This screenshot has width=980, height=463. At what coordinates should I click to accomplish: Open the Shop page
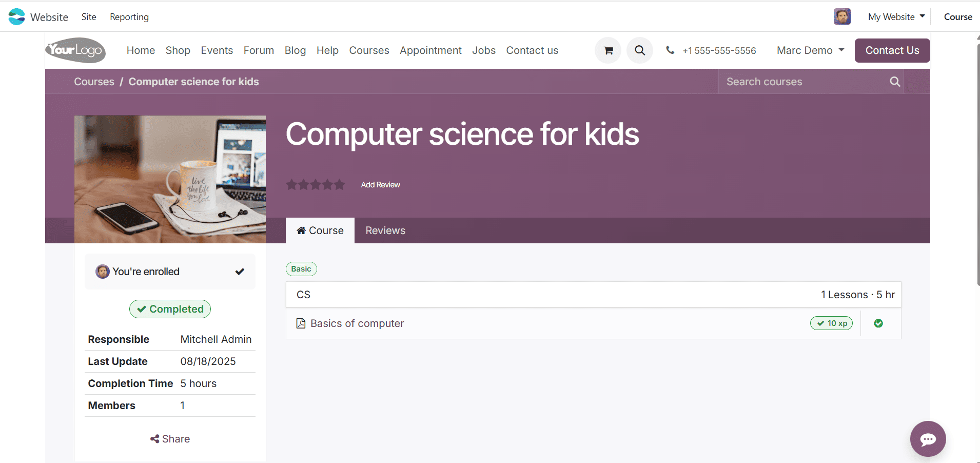click(x=178, y=50)
